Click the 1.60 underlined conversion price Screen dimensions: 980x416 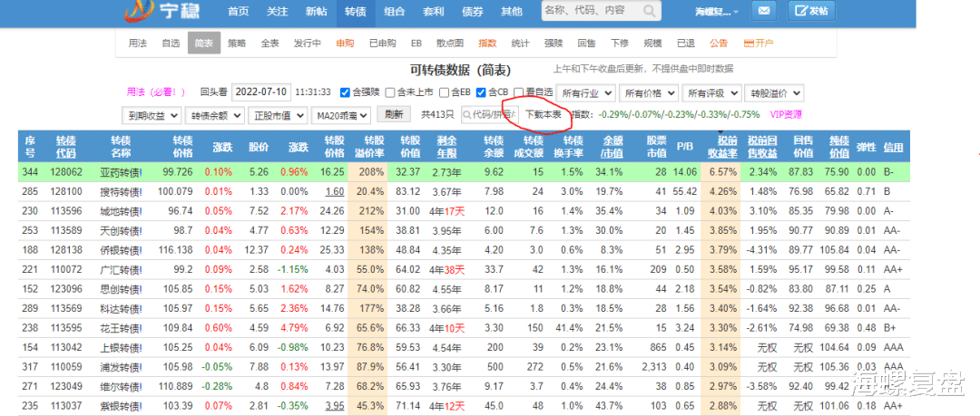click(335, 190)
